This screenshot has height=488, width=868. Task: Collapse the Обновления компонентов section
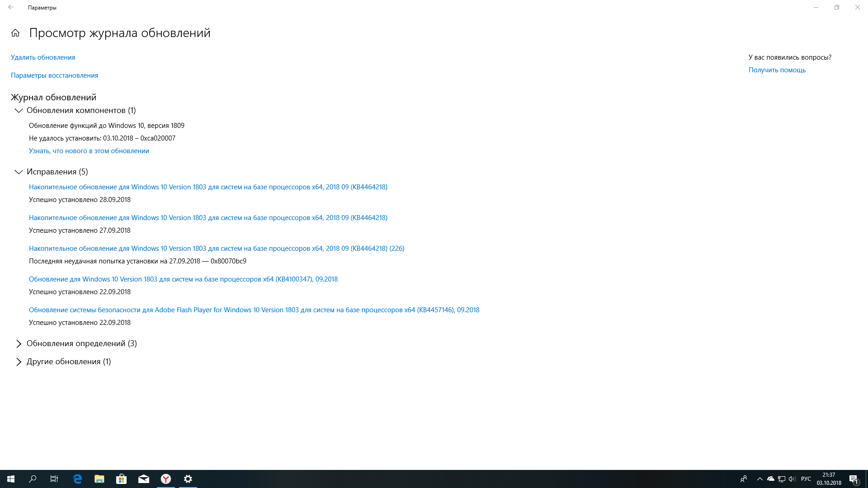coord(19,110)
